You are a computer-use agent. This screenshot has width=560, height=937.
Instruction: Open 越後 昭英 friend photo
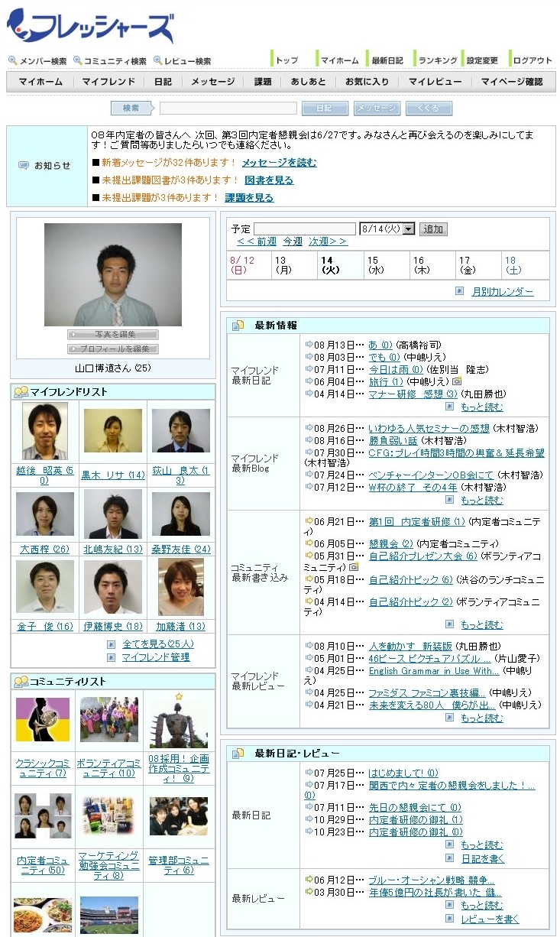click(45, 432)
